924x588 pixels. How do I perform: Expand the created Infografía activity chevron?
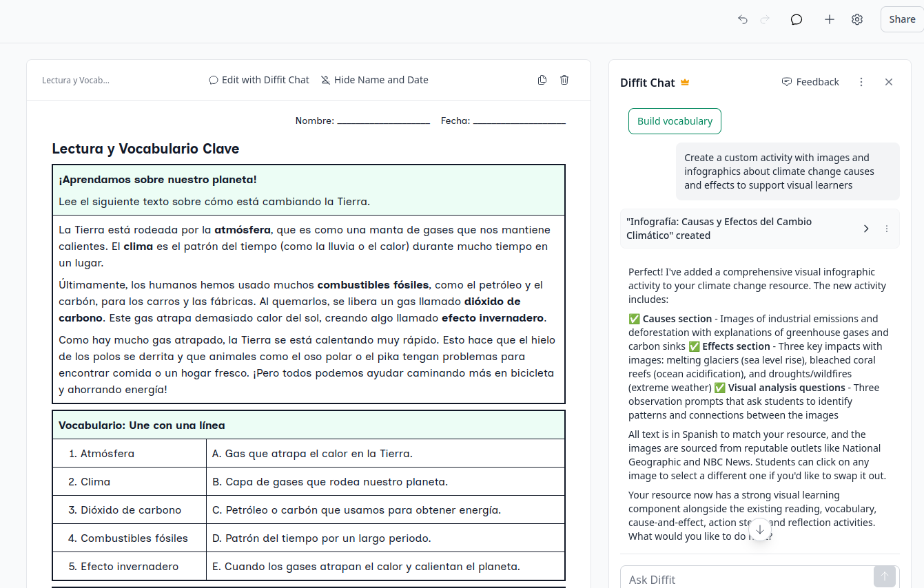point(866,229)
